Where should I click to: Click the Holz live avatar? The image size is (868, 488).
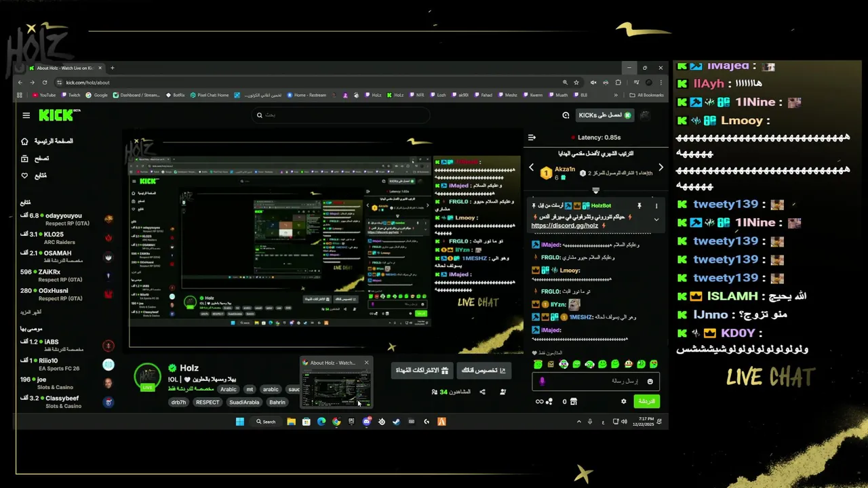click(147, 377)
